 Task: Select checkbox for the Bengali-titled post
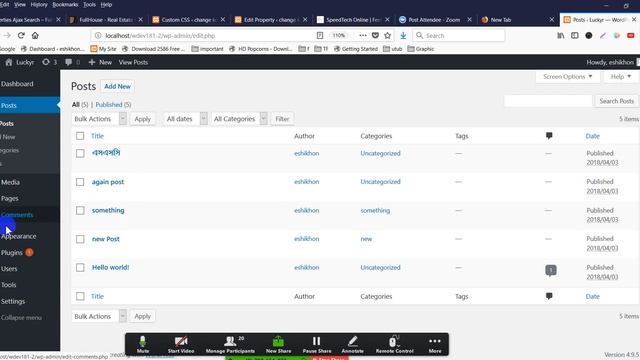point(80,153)
